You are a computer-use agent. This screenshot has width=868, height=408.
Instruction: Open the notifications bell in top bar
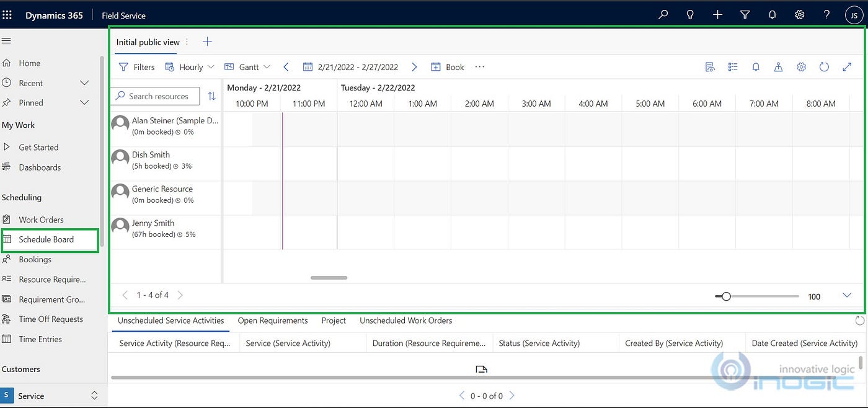[x=773, y=15]
